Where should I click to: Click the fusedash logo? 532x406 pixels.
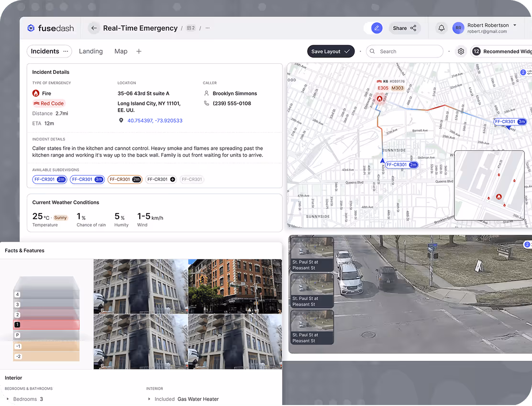[51, 28]
